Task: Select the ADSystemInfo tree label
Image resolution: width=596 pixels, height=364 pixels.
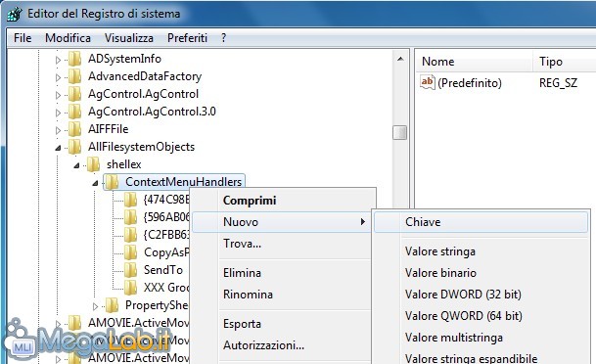Action: click(x=124, y=59)
